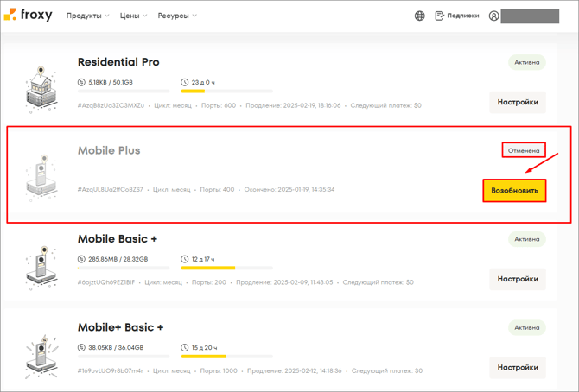The height and width of the screenshot is (392, 579).
Task: Click the Mobile Plus phone illustration
Action: coord(41,177)
